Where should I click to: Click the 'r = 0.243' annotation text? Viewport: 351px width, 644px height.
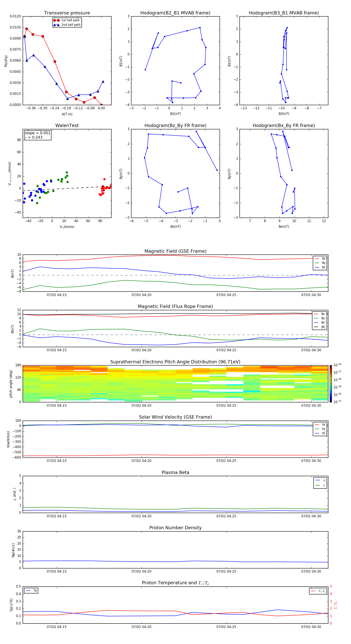[x=34, y=137]
